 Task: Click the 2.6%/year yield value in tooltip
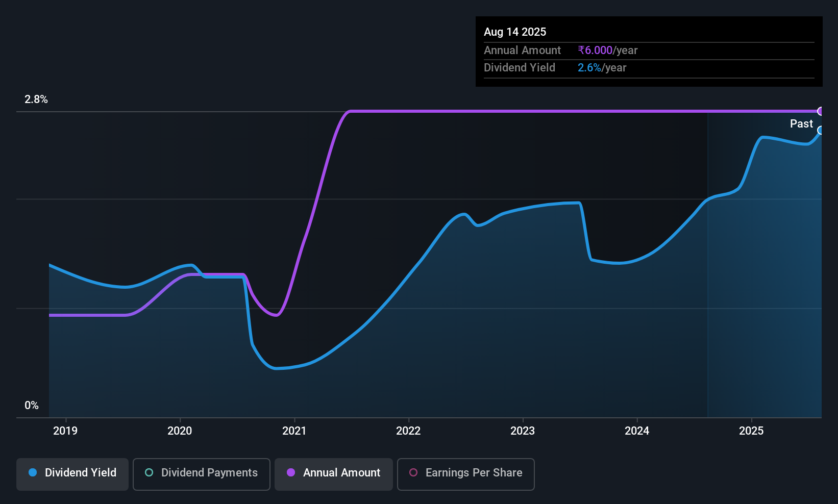[602, 68]
